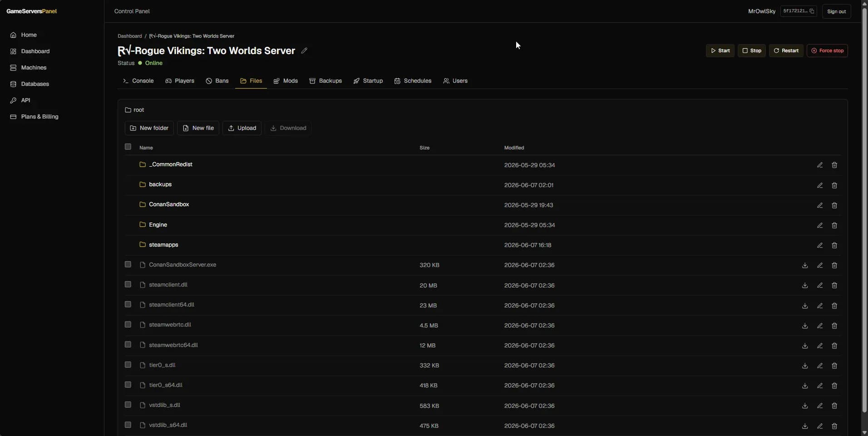Image resolution: width=868 pixels, height=436 pixels.
Task: Download ConanSandboxServer.exe
Action: (805, 265)
